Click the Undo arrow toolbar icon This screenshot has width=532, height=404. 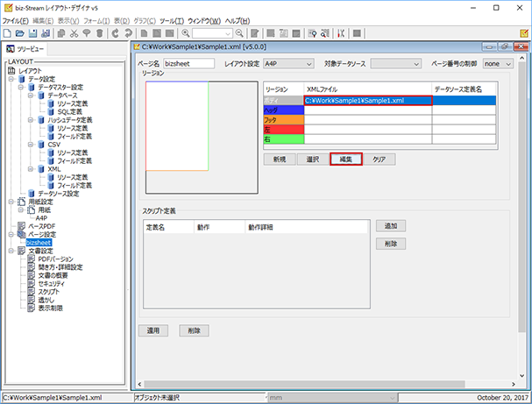point(116,32)
